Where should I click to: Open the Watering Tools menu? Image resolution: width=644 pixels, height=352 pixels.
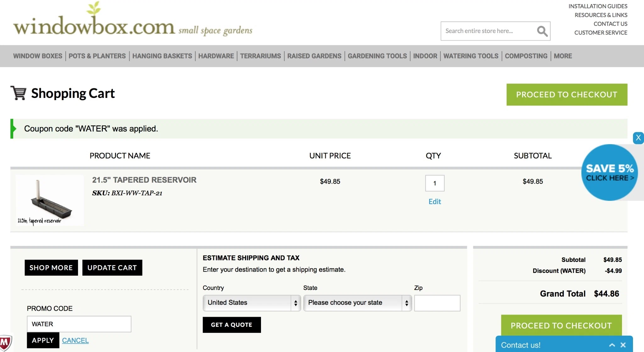point(471,56)
